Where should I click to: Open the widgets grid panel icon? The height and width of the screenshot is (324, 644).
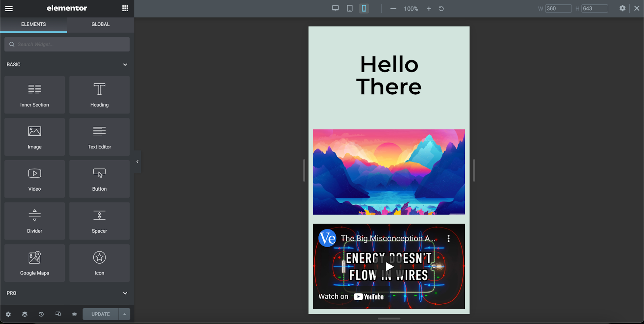[x=125, y=8]
